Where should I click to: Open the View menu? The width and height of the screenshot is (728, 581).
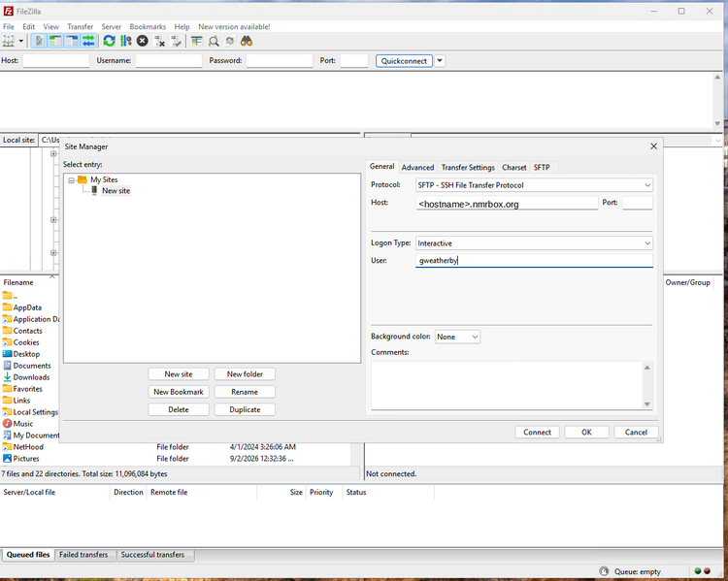(51, 26)
